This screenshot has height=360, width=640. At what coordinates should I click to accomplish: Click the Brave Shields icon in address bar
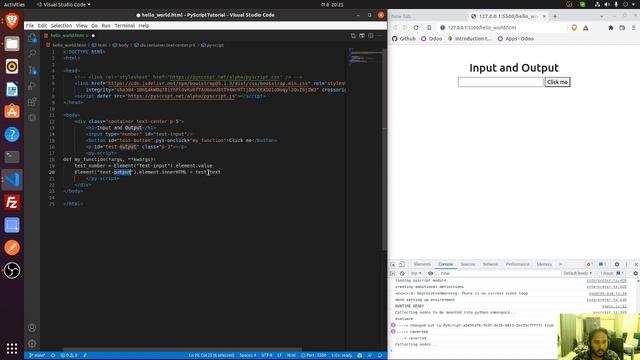pyautogui.click(x=574, y=28)
